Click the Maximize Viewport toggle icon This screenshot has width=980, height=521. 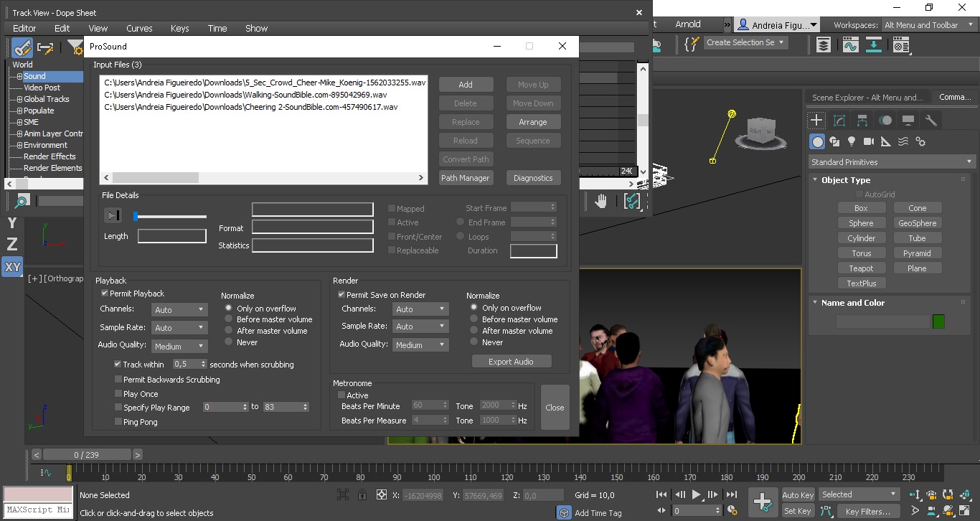coord(966,511)
